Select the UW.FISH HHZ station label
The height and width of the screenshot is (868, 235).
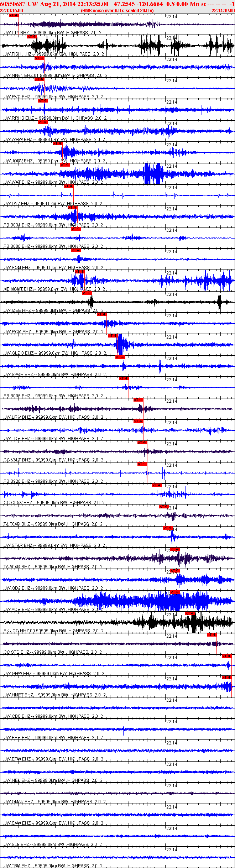point(54,54)
